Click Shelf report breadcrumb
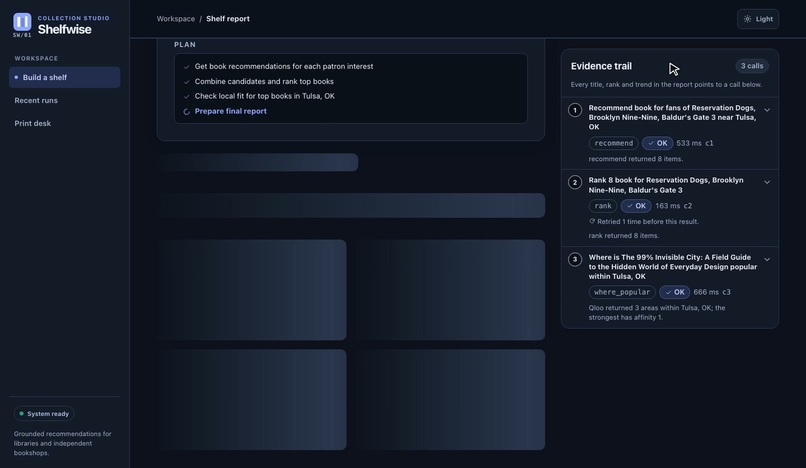 (228, 19)
